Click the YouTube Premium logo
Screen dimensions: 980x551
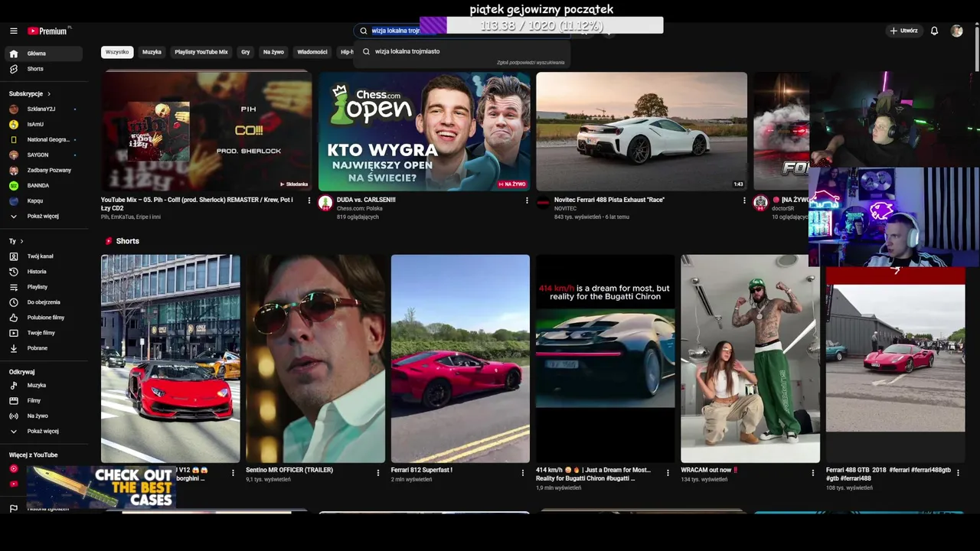[x=49, y=31]
